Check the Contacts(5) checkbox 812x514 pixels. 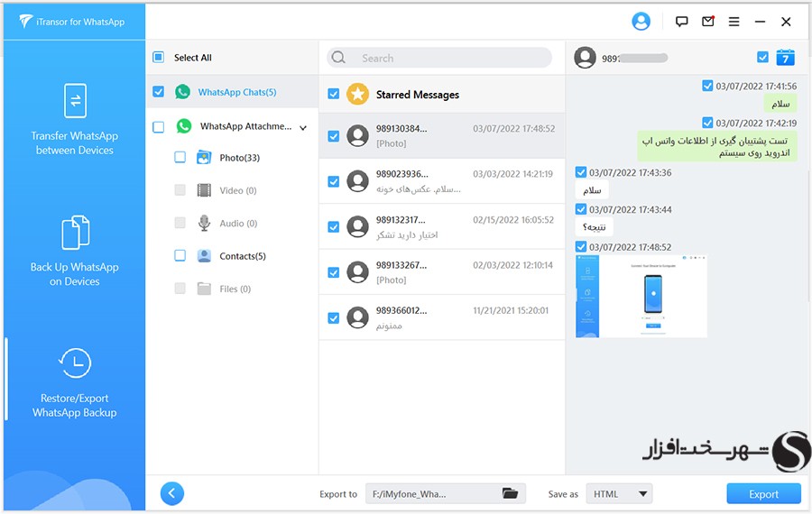180,255
